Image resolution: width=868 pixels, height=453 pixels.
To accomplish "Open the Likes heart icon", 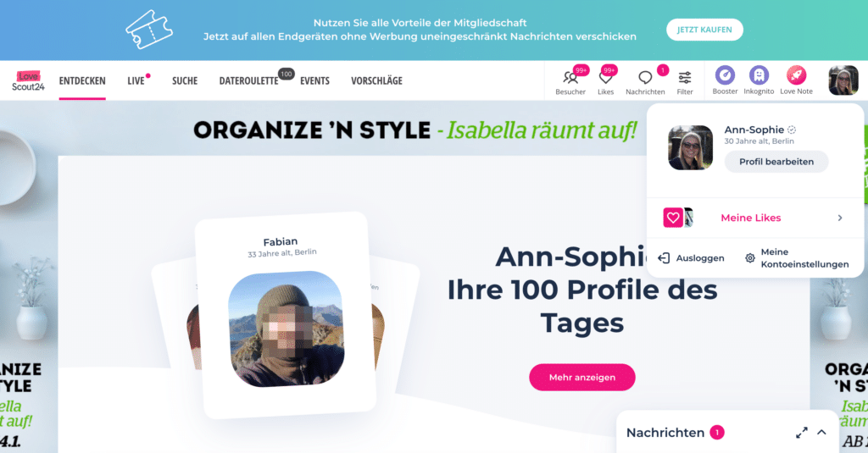I will point(605,78).
